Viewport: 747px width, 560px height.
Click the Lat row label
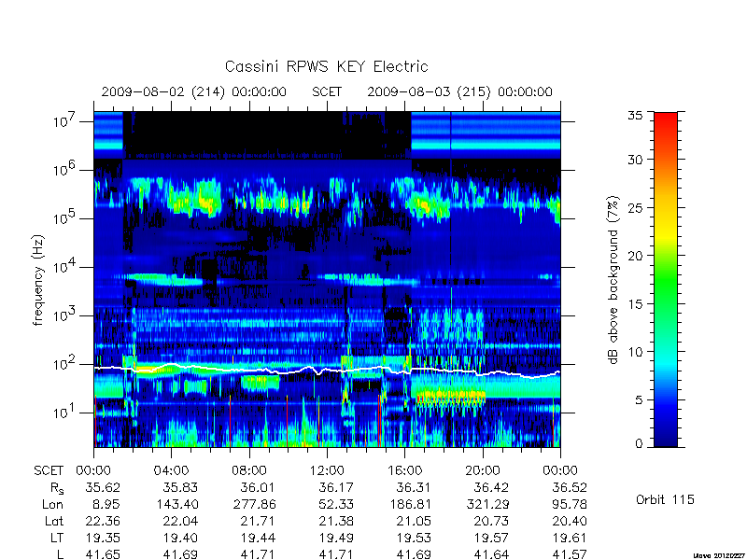coord(54,522)
